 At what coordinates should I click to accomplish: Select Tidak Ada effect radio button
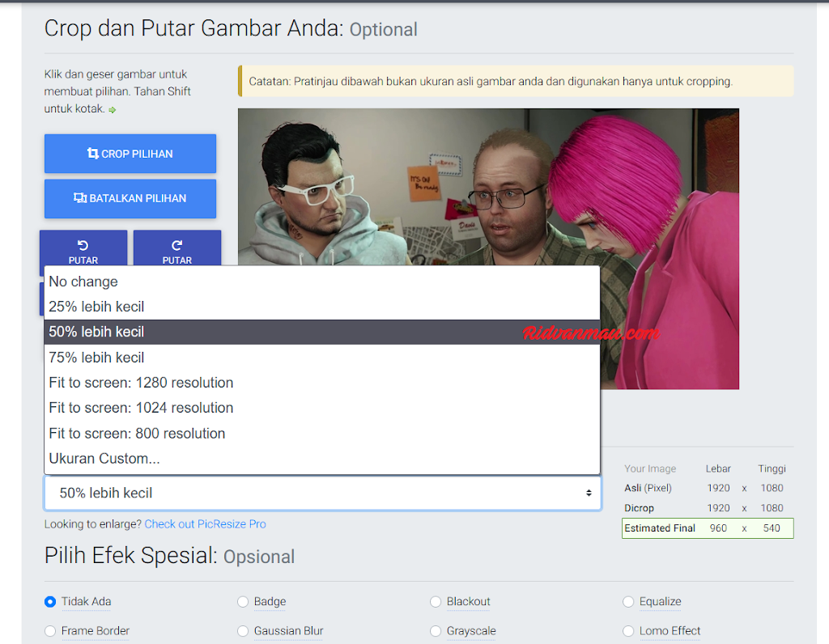point(50,602)
